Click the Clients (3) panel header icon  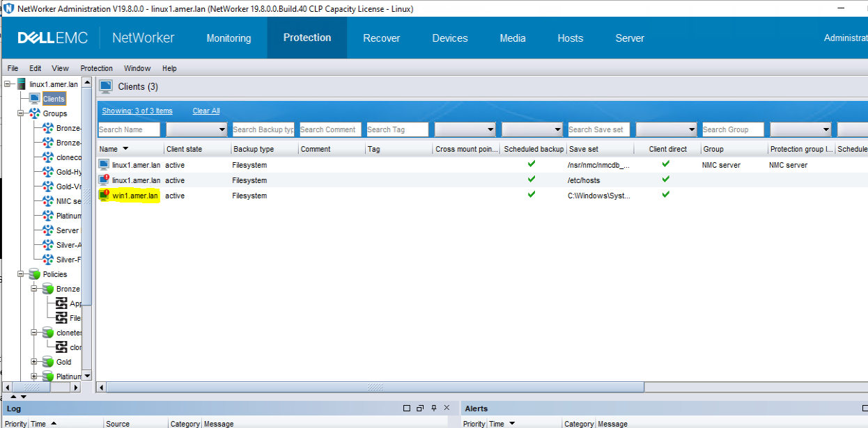pos(105,86)
